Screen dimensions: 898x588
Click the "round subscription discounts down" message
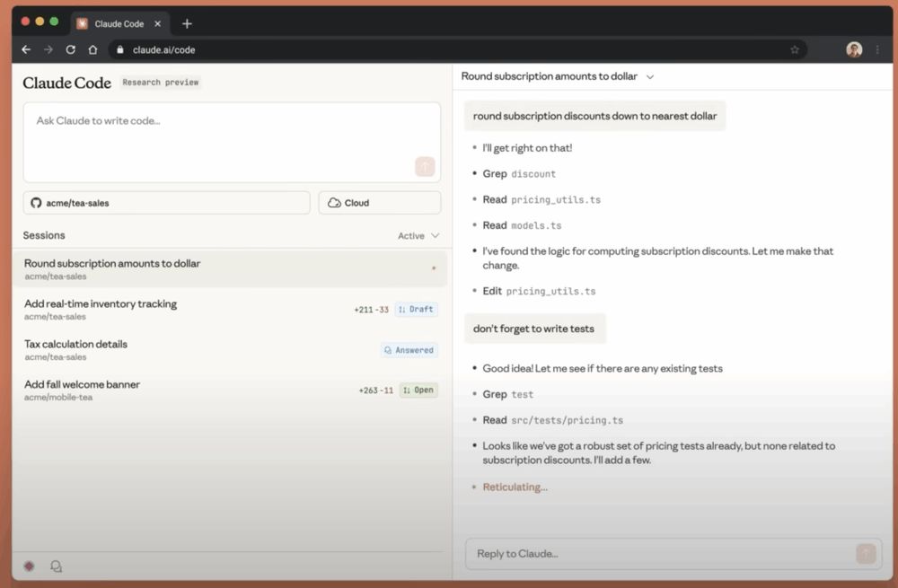[x=594, y=116]
